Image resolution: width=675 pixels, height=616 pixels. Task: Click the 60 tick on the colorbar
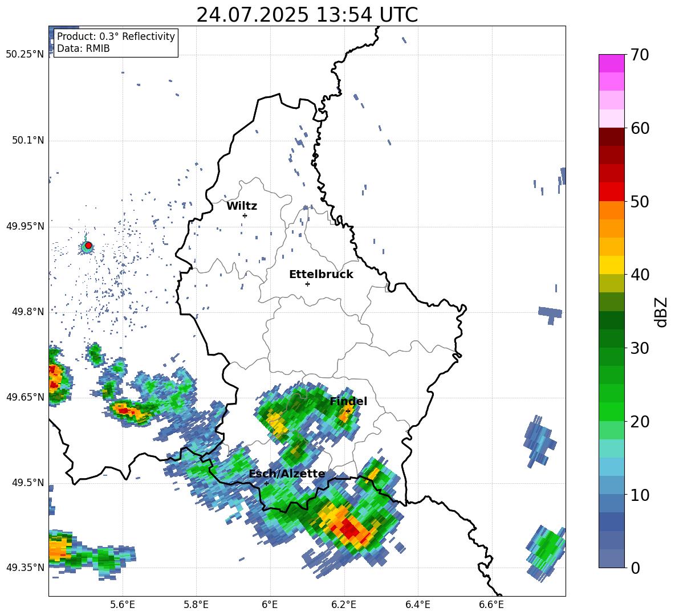point(640,128)
